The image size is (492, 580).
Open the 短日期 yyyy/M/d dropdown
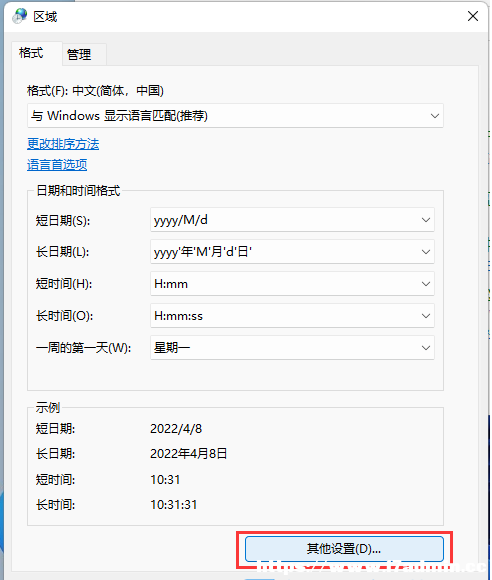pos(292,220)
